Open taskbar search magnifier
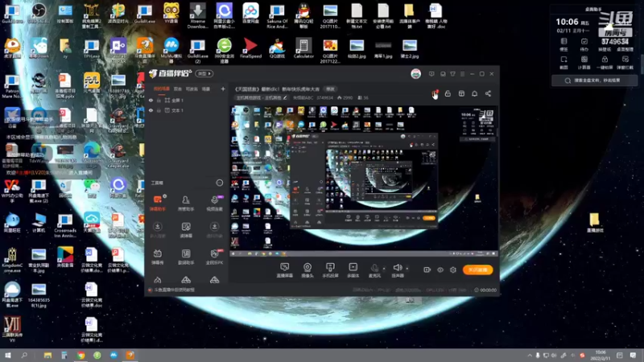Screen dimensions: 644x362 pos(24,356)
